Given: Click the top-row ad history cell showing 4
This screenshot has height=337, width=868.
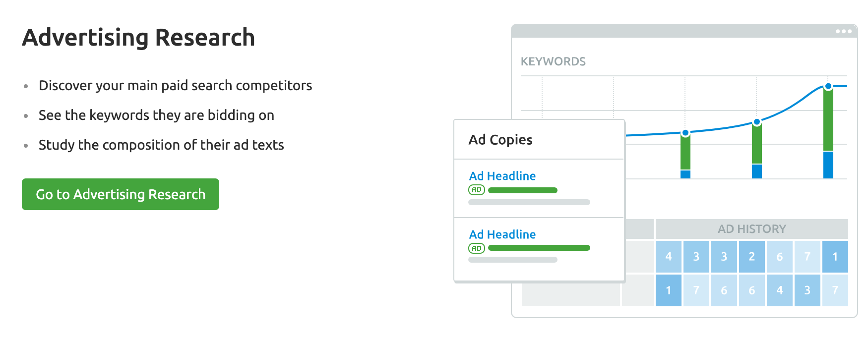Looking at the screenshot, I should [668, 257].
